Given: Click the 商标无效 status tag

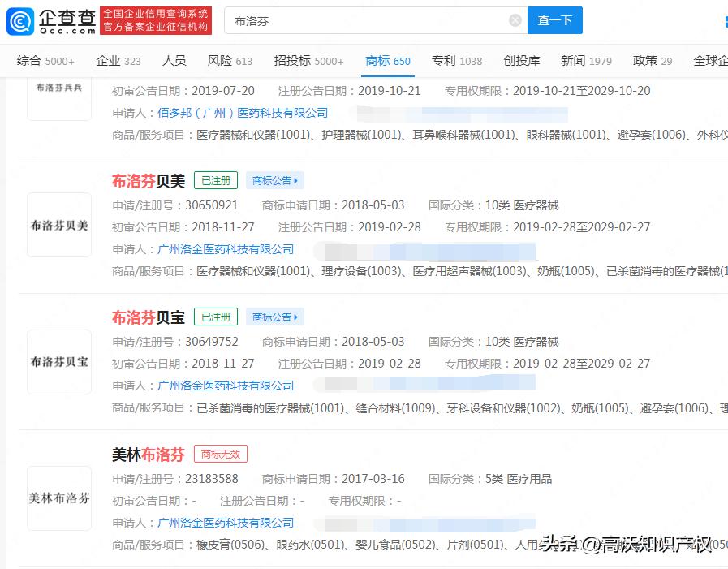Looking at the screenshot, I should 222,455.
